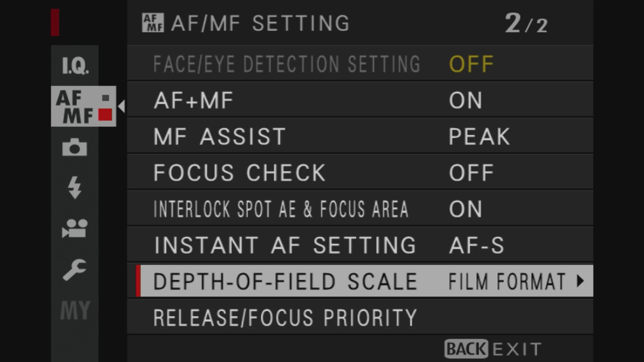The image size is (644, 362).
Task: Toggle the AF+MF ON value
Action: coord(465,100)
